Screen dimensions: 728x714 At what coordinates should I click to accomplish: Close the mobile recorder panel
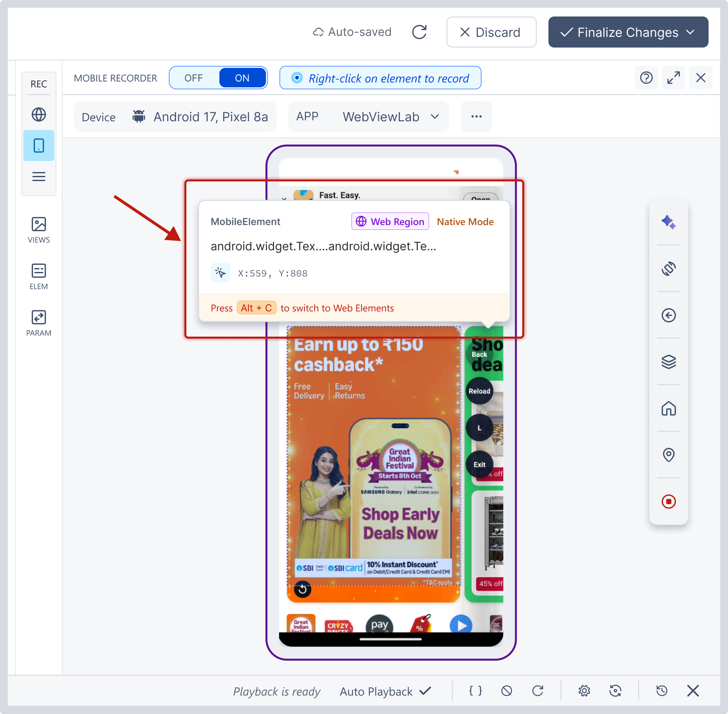[x=700, y=78]
